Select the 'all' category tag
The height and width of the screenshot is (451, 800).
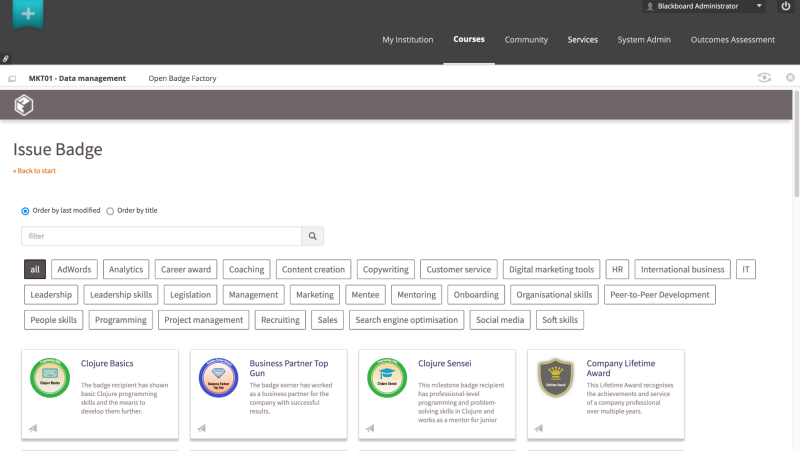point(35,269)
